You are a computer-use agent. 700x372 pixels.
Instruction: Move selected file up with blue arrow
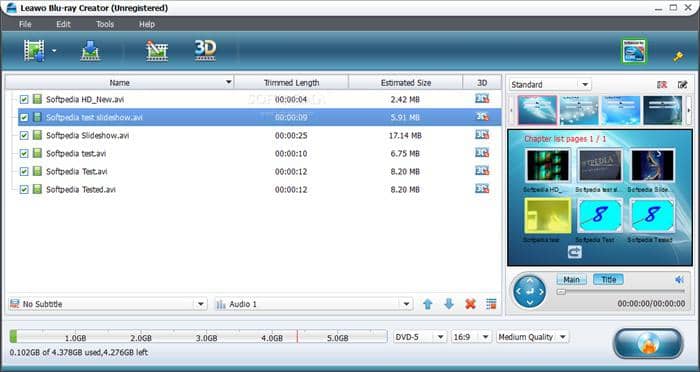(428, 304)
